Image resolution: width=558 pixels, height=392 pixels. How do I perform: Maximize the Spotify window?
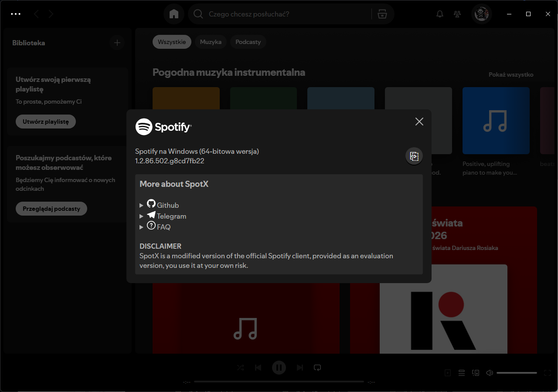pyautogui.click(x=528, y=14)
